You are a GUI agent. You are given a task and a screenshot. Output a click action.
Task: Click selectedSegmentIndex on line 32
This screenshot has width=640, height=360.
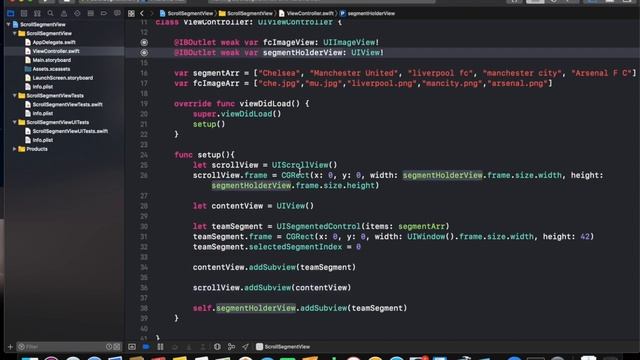[296, 247]
